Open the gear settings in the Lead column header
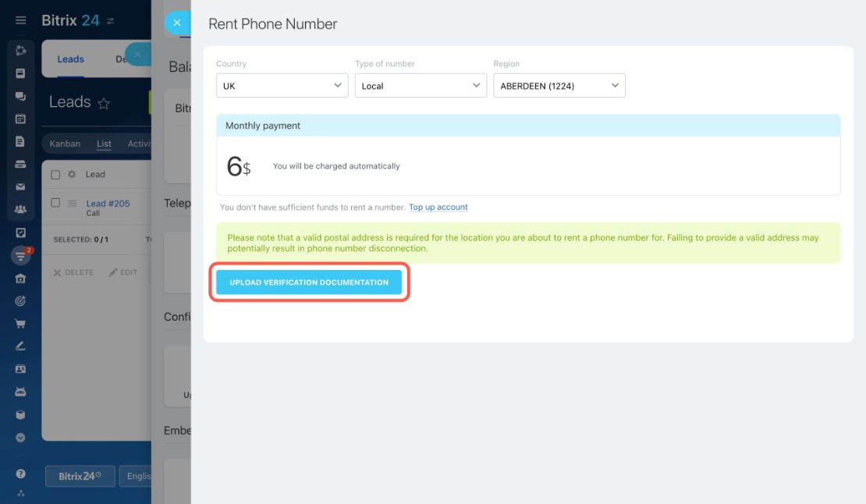Viewport: 866px width, 504px height. (x=72, y=175)
